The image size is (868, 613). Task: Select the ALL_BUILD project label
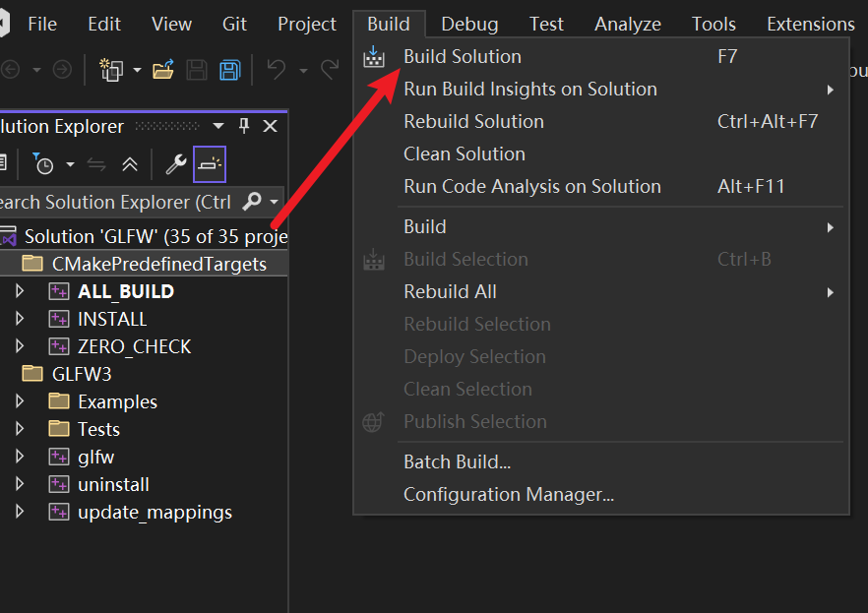coord(126,291)
